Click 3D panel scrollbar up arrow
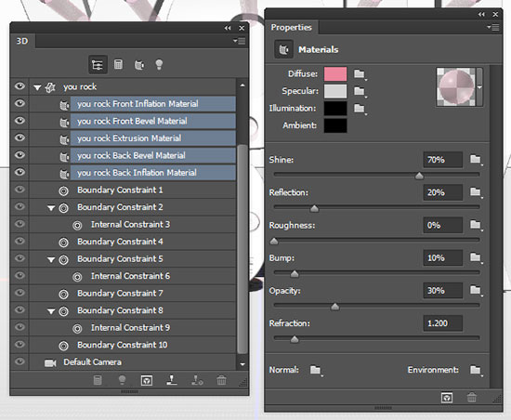The height and width of the screenshot is (420, 511). [x=242, y=85]
